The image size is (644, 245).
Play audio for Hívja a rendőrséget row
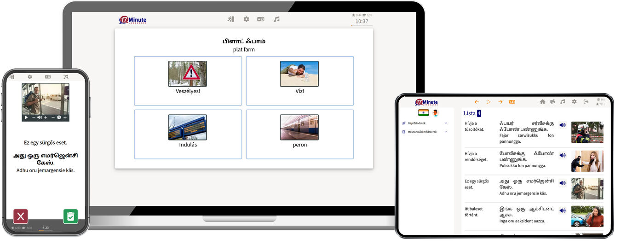pyautogui.click(x=563, y=155)
